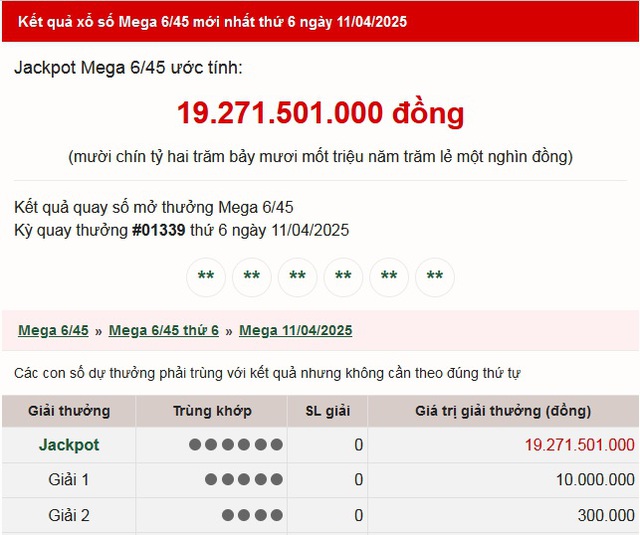640x535 pixels.
Task: Open the Mega 11/04/2025 link
Action: (x=296, y=330)
